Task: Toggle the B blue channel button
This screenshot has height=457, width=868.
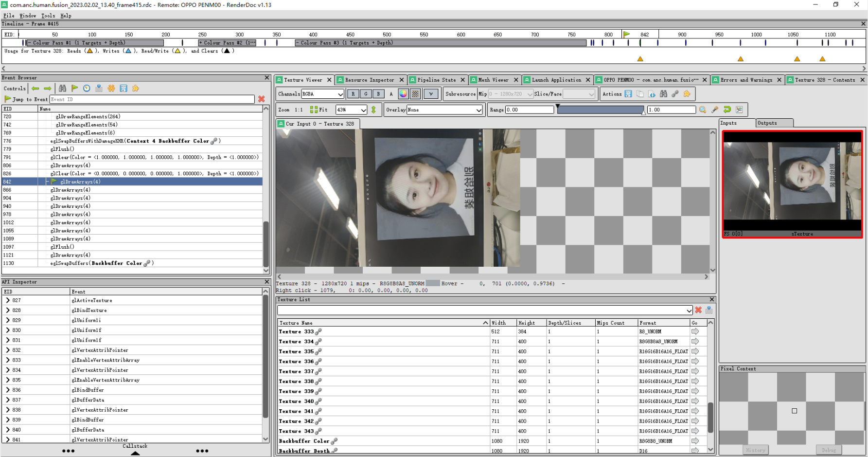Action: 378,94
